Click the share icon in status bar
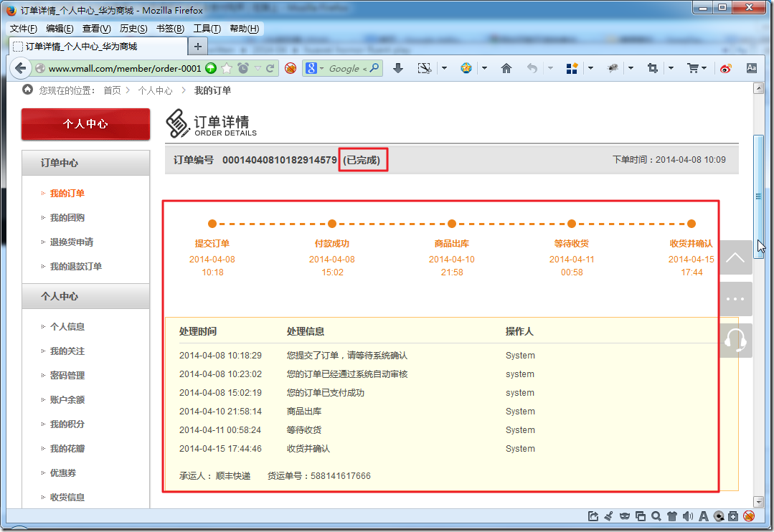774x532 pixels. [593, 516]
